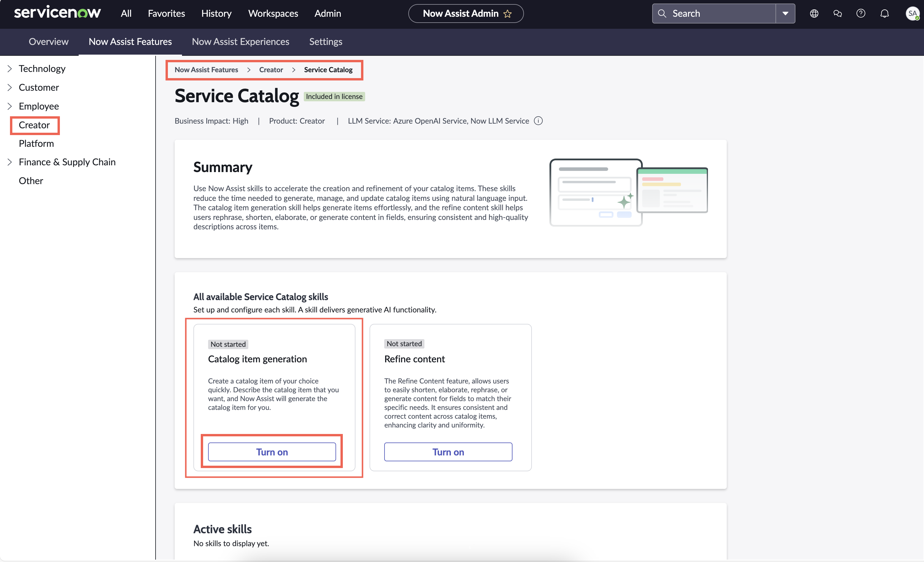Click the Product: Creator text
The height and width of the screenshot is (562, 924).
point(297,121)
